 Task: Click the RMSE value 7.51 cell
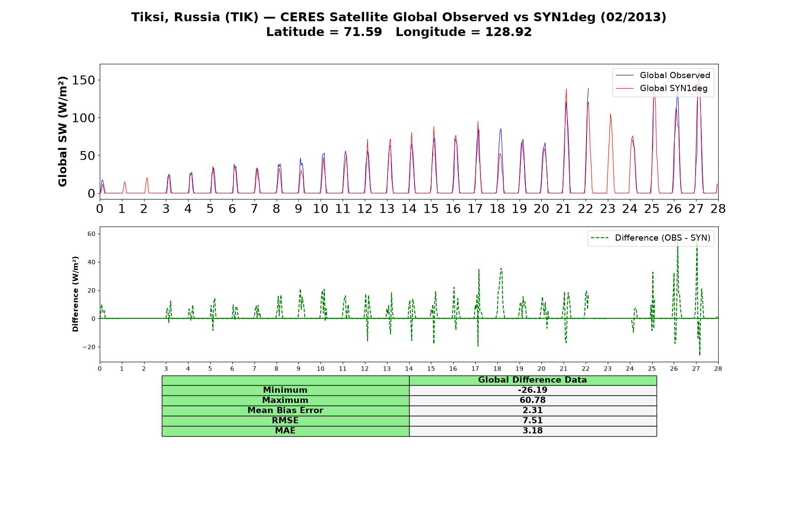533,421
